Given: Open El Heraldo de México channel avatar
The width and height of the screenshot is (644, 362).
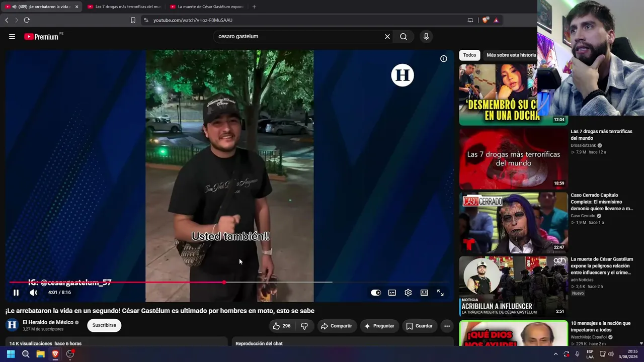Looking at the screenshot, I should click(x=12, y=325).
